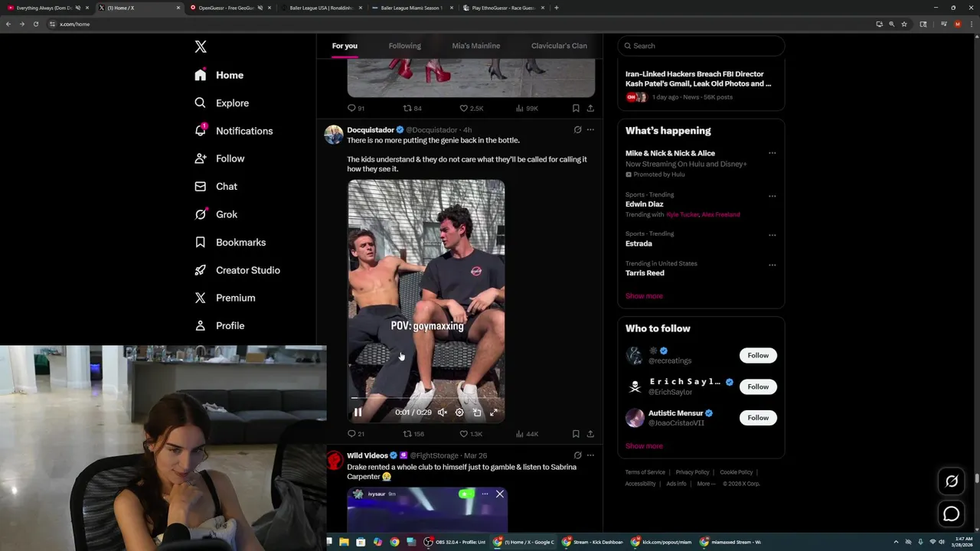Bookmark the top post

[x=576, y=109]
